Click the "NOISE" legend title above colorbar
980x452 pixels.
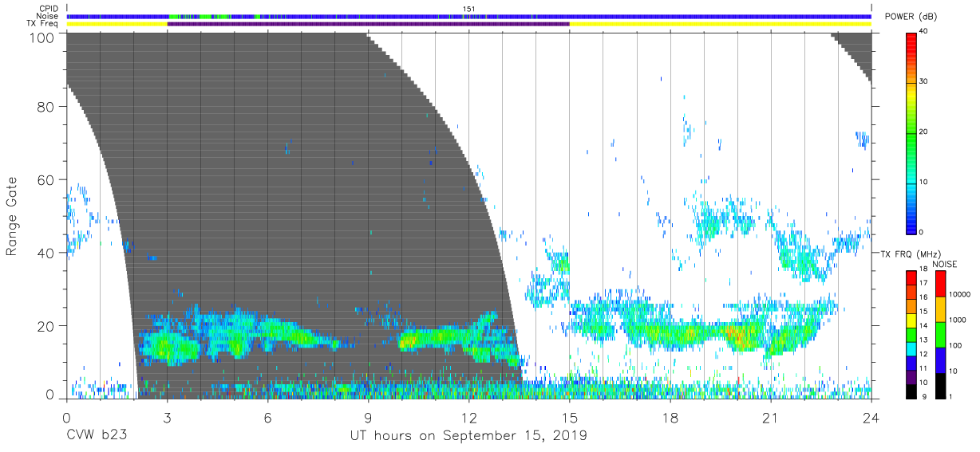(944, 264)
